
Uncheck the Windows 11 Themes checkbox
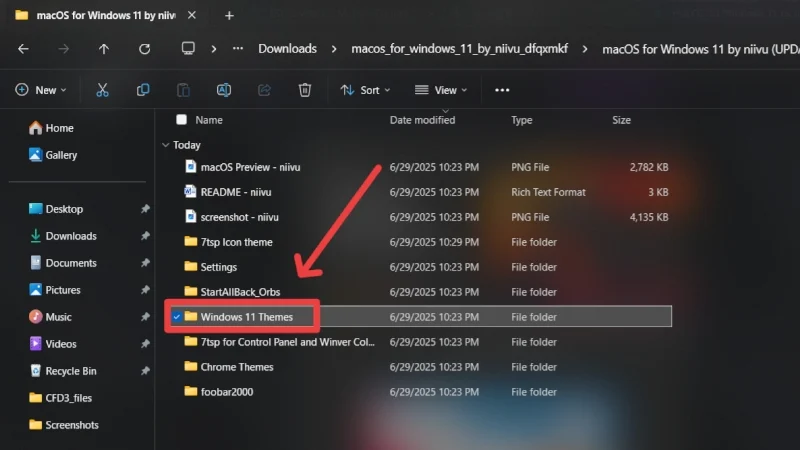(177, 317)
